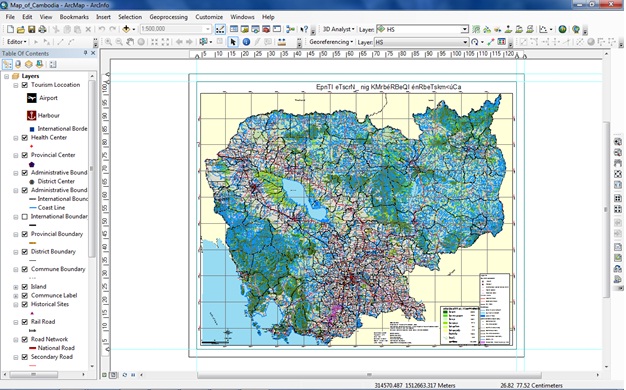Image resolution: width=626 pixels, height=390 pixels.
Task: Open the Python window icon
Action: (x=277, y=29)
